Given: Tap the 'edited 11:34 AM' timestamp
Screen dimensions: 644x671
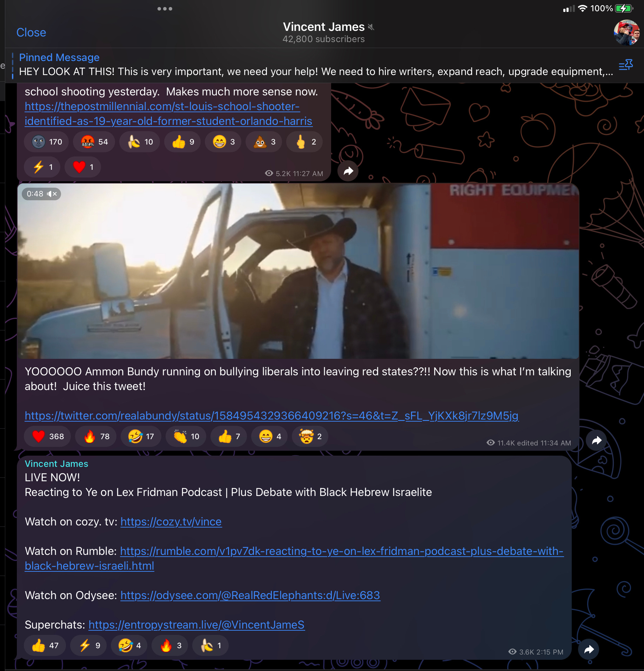Looking at the screenshot, I should tap(544, 443).
